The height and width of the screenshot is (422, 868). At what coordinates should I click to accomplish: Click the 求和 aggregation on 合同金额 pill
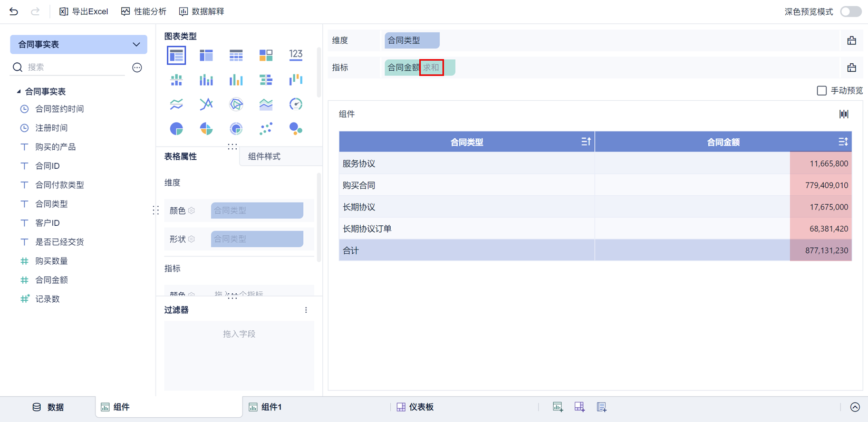click(431, 68)
